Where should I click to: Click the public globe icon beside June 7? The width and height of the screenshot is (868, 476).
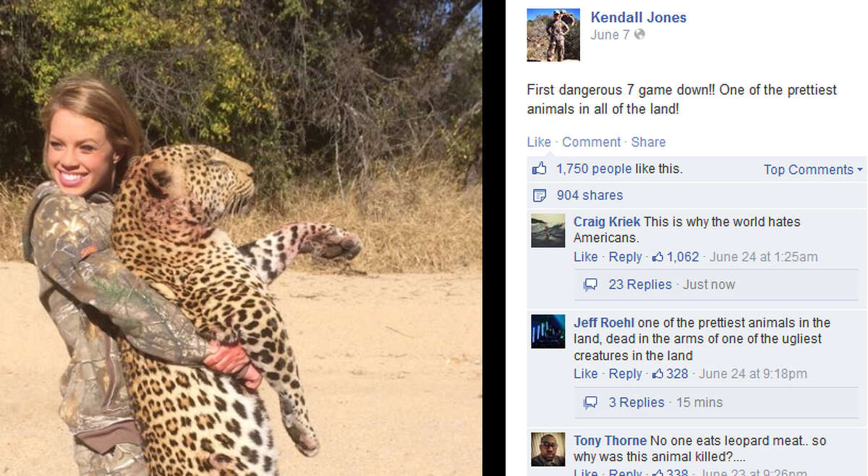click(x=639, y=35)
